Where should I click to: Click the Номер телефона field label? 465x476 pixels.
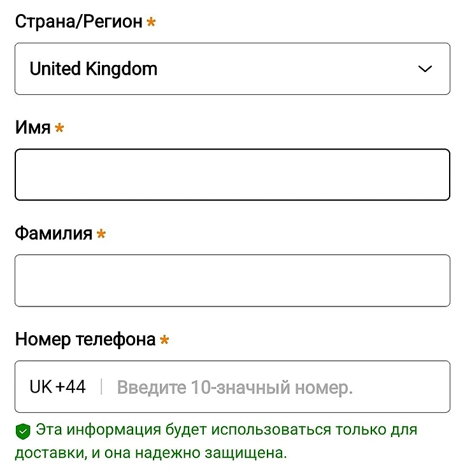click(x=85, y=339)
